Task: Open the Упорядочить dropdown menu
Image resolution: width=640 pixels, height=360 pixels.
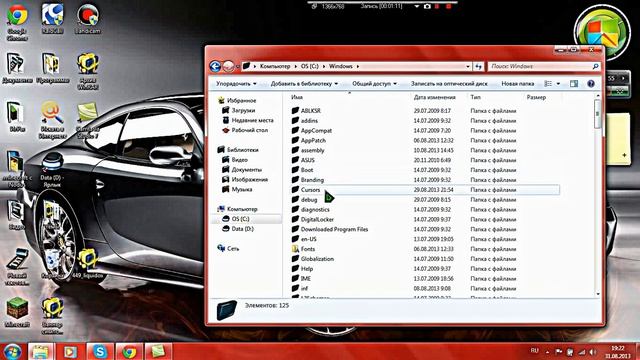Action: [236, 84]
